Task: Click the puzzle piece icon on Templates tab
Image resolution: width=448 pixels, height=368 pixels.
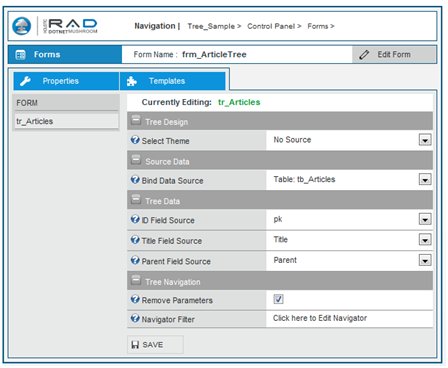Action: [132, 81]
